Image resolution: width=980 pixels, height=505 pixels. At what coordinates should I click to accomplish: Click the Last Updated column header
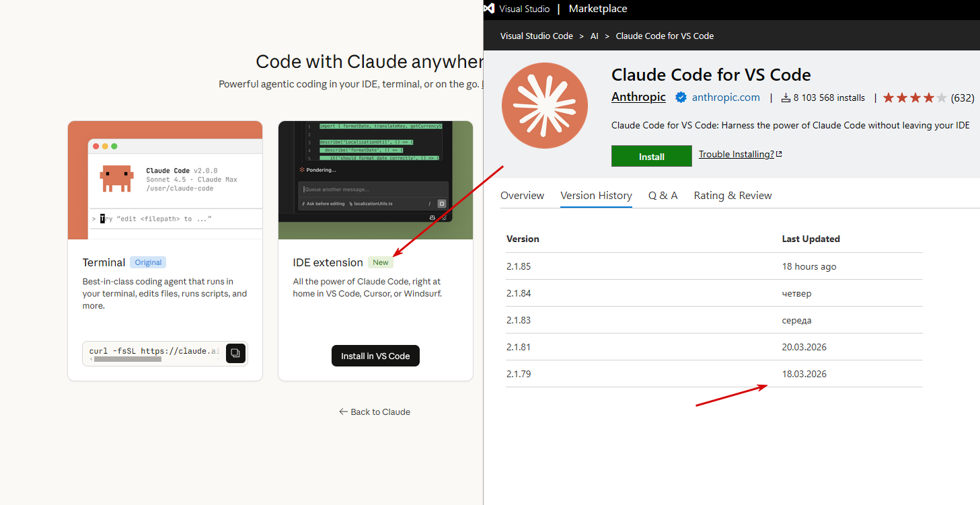(811, 239)
